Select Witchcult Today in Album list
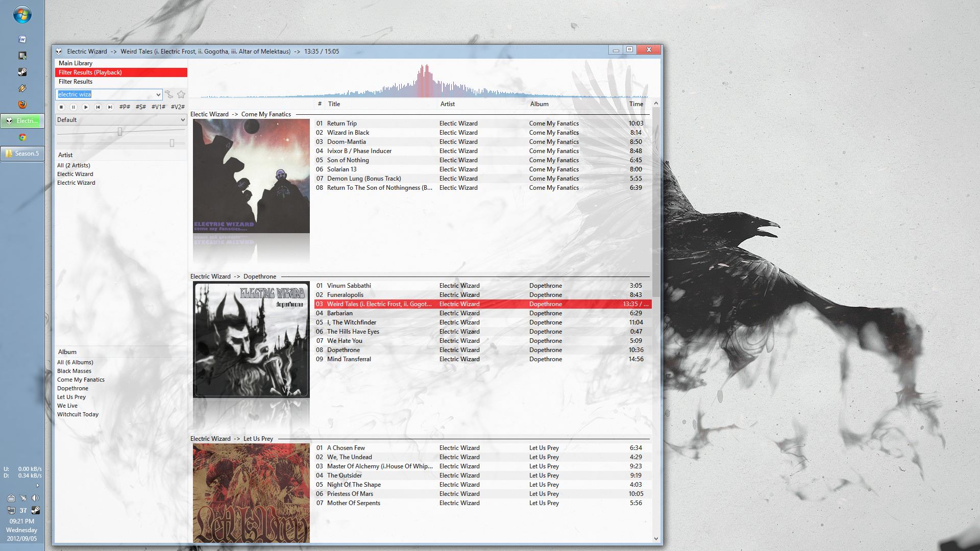The image size is (980, 551). [x=78, y=414]
